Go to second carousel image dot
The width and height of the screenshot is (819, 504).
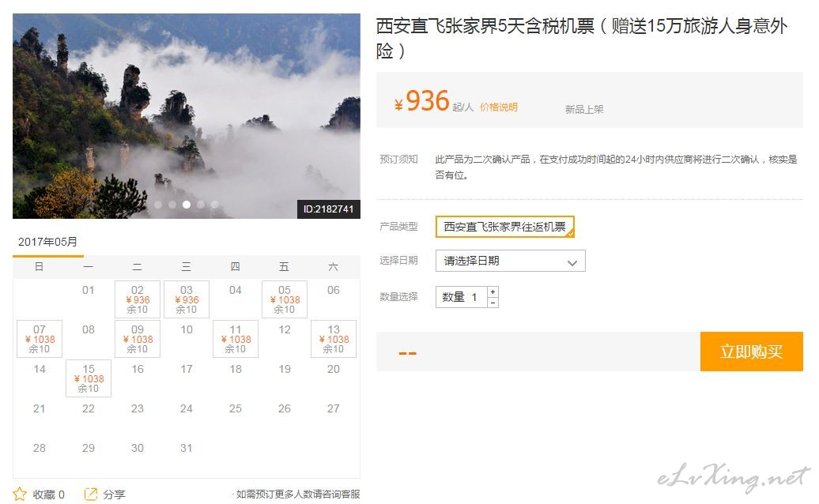click(x=172, y=205)
